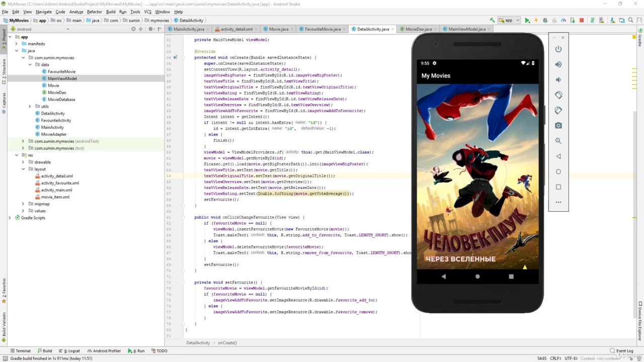Switch to the activity_detail.xml tab
Image resolution: width=644 pixels, height=362 pixels.
tap(236, 29)
